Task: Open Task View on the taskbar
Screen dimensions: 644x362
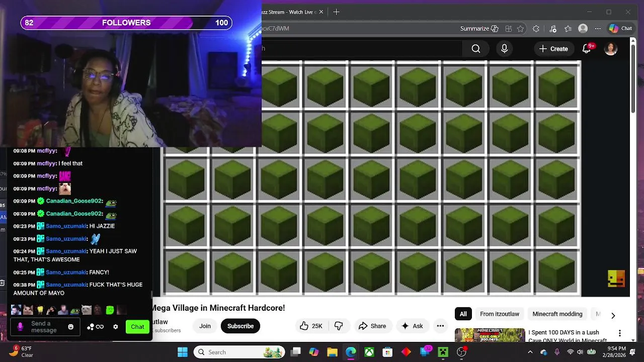Action: 296,352
